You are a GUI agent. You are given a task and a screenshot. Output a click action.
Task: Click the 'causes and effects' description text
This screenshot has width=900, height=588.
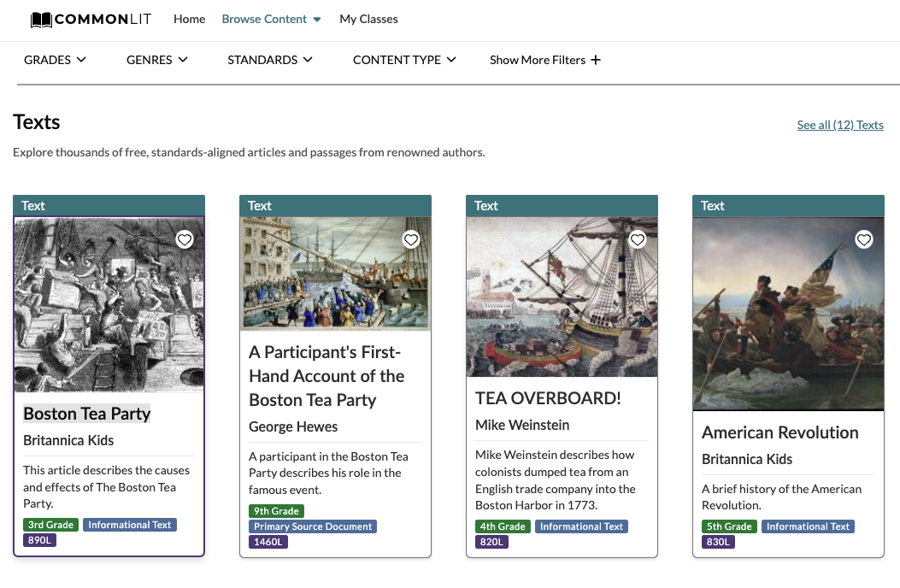pos(106,487)
